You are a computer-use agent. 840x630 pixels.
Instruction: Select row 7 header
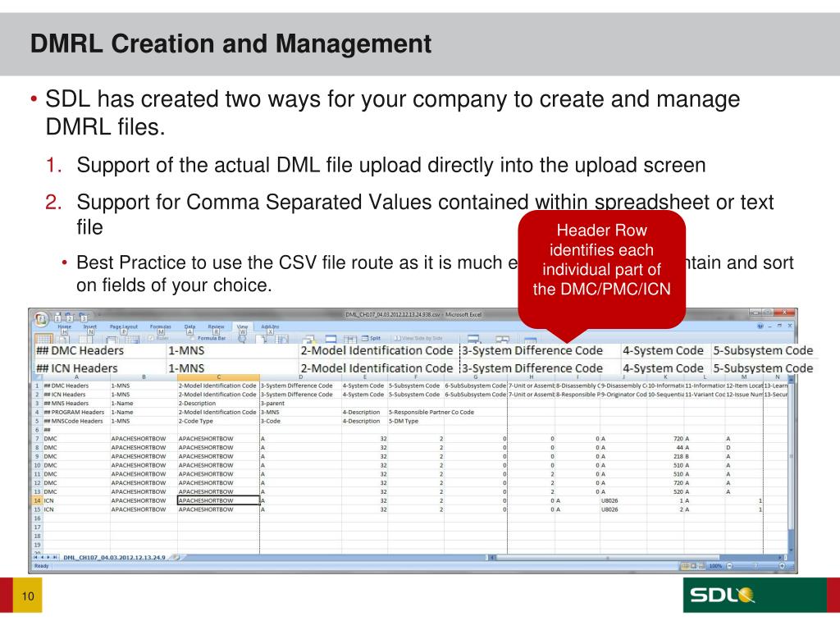[37, 439]
